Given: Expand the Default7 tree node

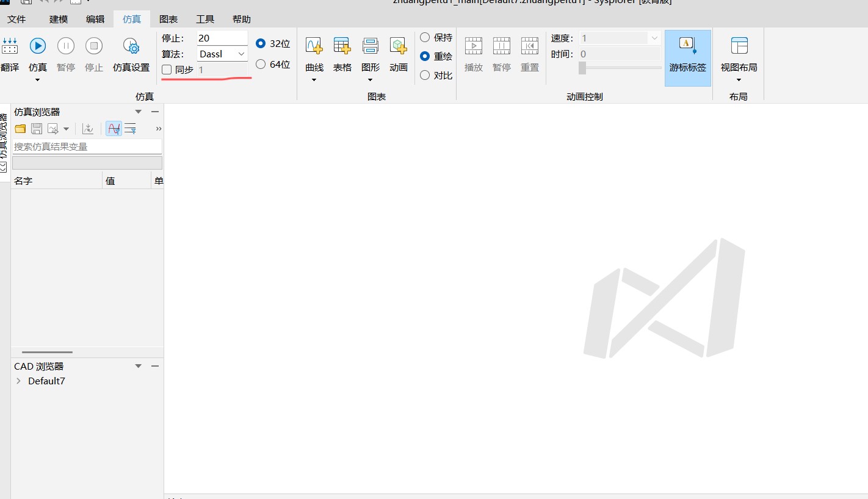Looking at the screenshot, I should (19, 381).
